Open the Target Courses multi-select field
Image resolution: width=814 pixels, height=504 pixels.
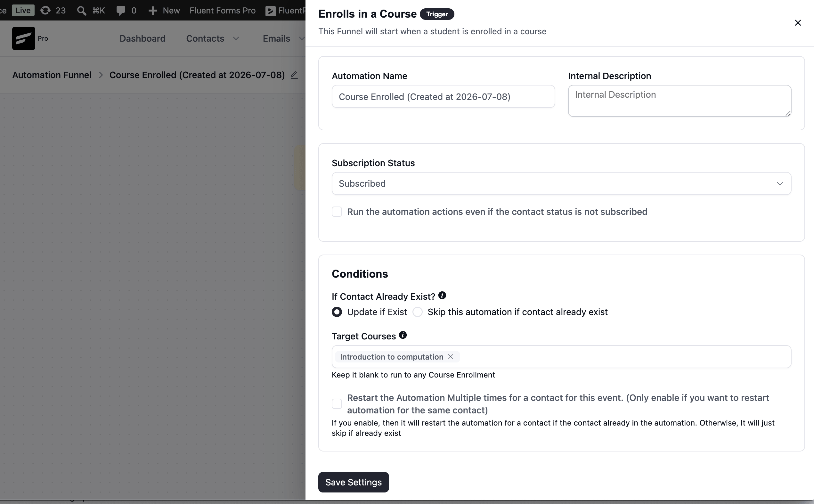(561, 357)
